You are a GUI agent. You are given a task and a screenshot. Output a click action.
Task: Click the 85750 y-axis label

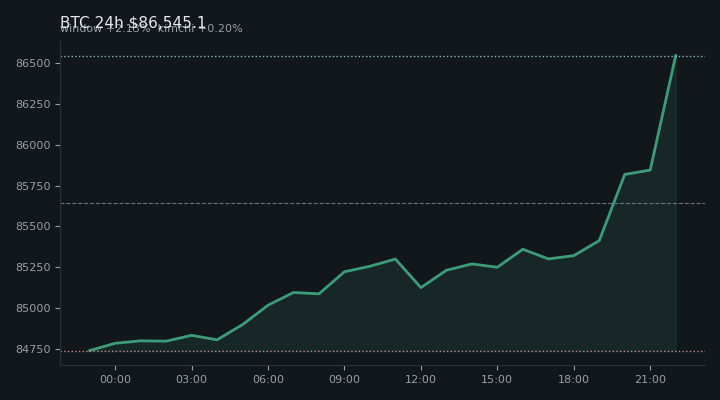(33, 186)
